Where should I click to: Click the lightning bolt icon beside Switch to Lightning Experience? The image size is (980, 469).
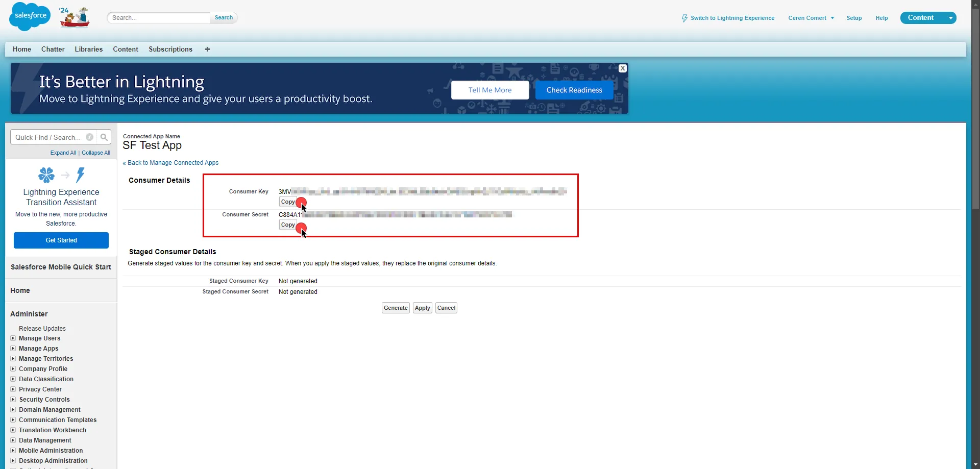[x=684, y=18]
